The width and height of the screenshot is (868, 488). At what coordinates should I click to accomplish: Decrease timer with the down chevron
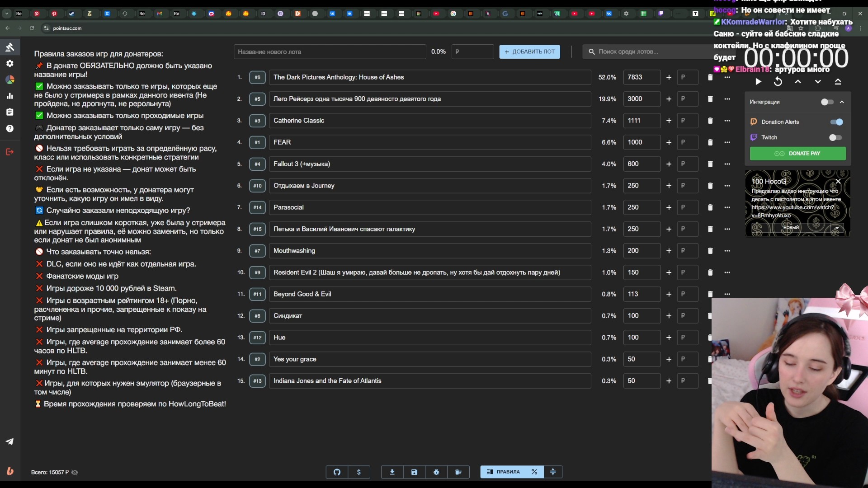click(818, 82)
